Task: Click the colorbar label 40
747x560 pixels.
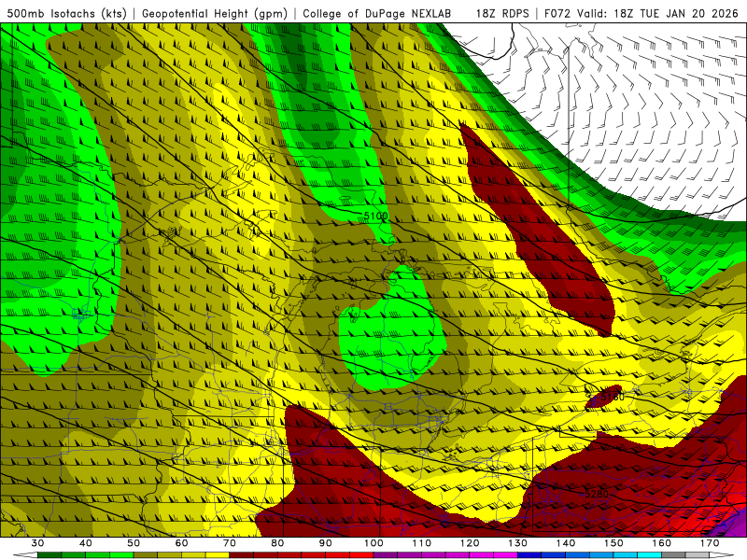Action: click(86, 543)
